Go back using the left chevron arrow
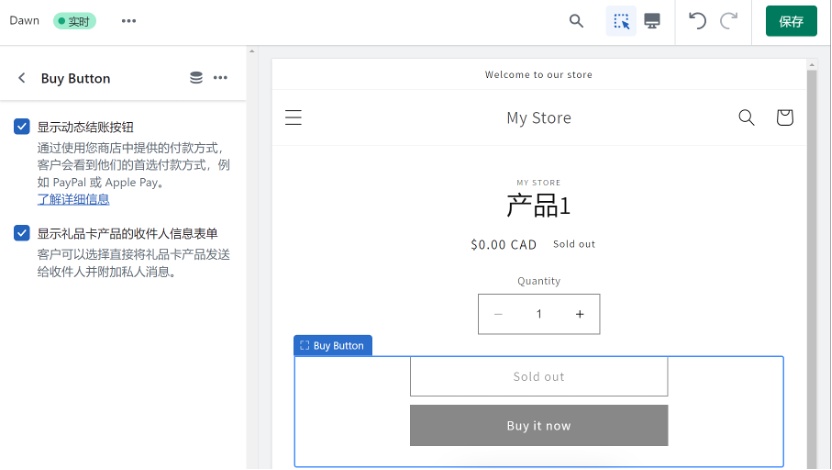 22,78
